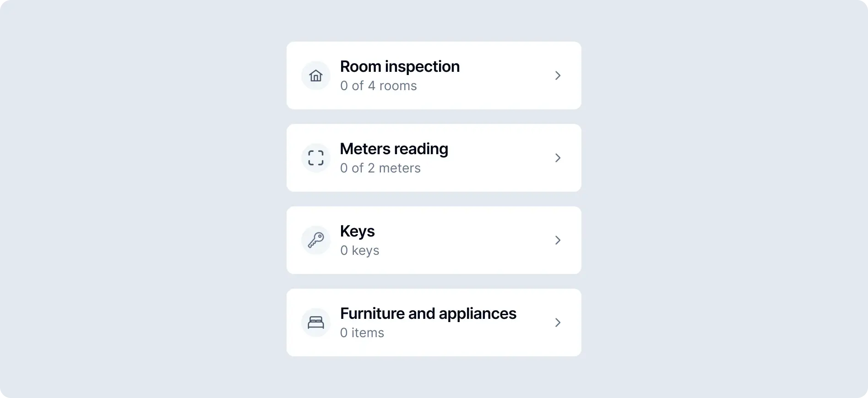
Task: Open the Room inspection title
Action: pos(400,67)
